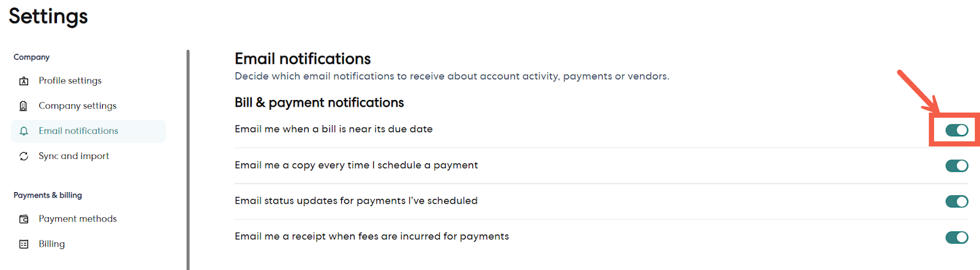Open Sync and import section
Viewport: 980px width, 270px height.
click(73, 156)
